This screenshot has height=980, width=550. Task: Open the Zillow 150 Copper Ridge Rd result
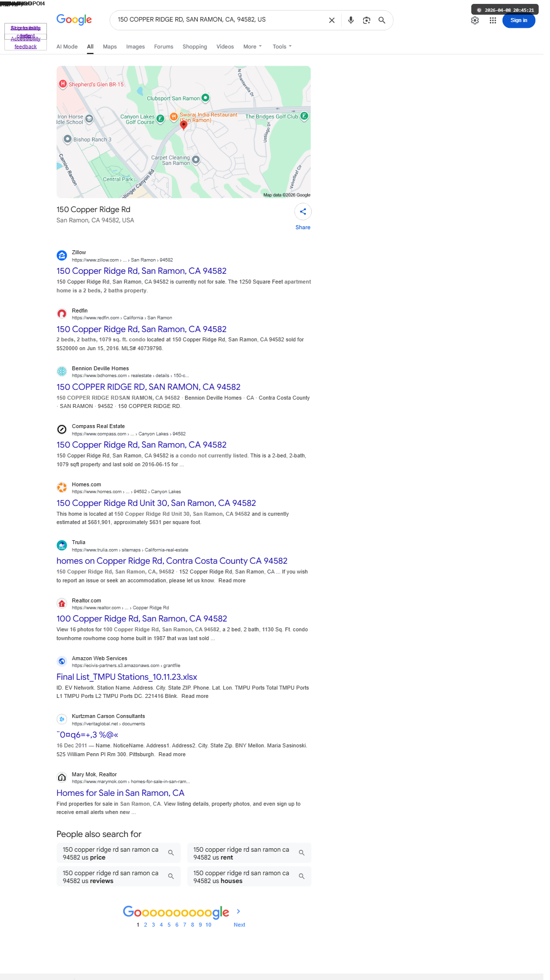(x=141, y=271)
